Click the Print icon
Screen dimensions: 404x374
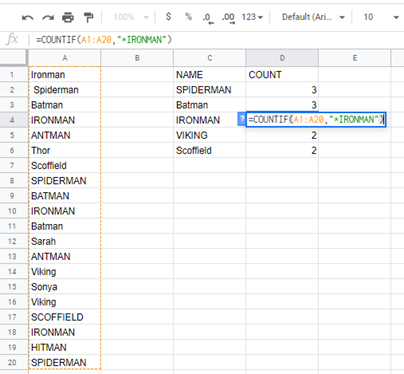point(68,17)
